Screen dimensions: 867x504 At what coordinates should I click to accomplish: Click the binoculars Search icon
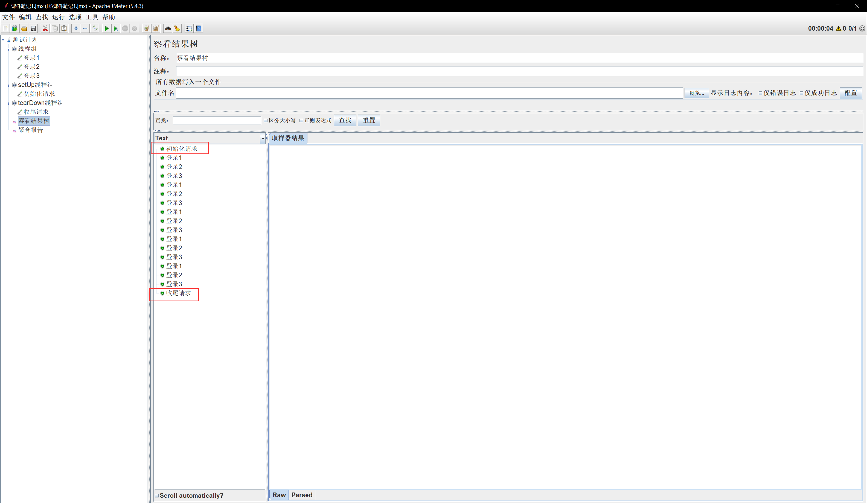(168, 28)
